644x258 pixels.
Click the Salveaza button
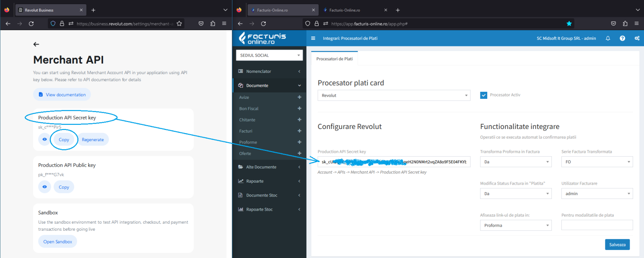point(617,245)
